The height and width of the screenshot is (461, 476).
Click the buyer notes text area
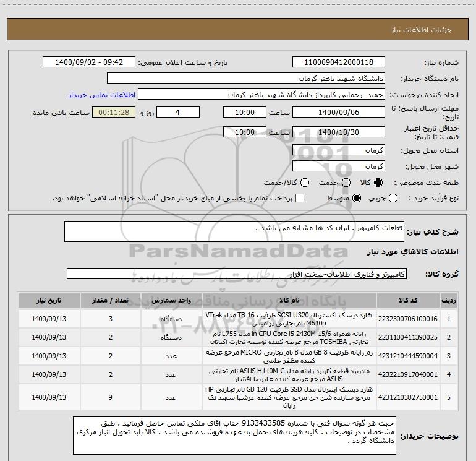pyautogui.click(x=235, y=436)
